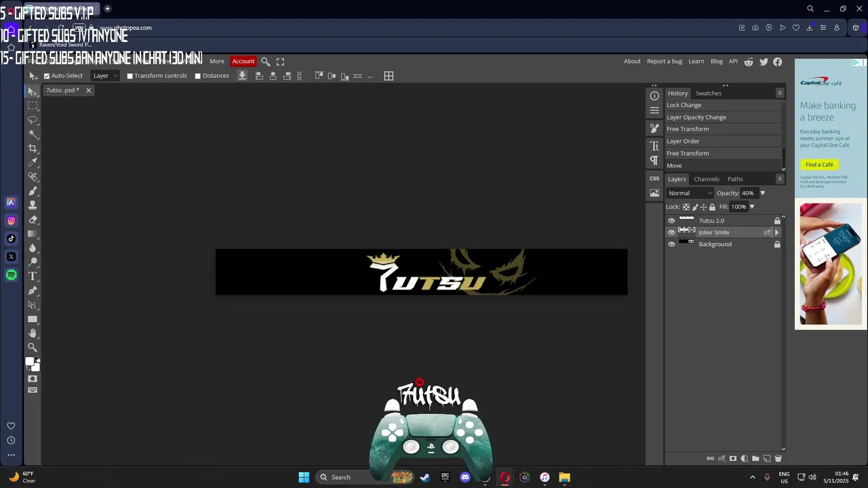Switch to the Paths tab
This screenshot has width=868, height=488.
click(735, 179)
